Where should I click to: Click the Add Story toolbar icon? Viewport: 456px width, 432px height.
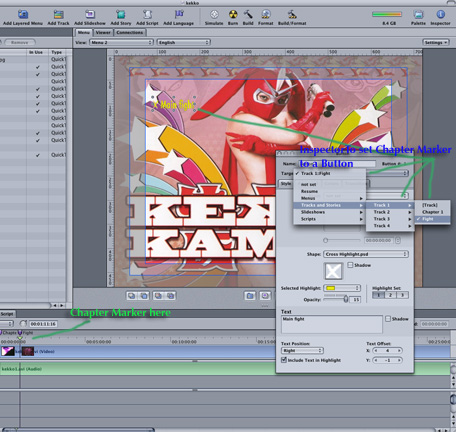point(121,14)
